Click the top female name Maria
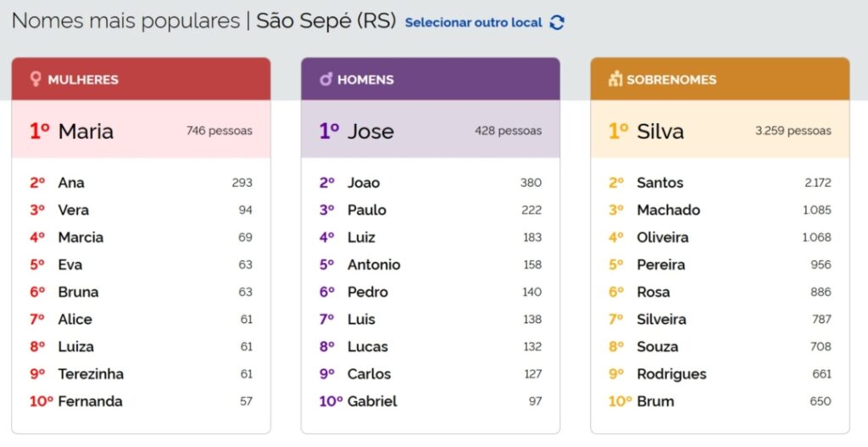The width and height of the screenshot is (868, 447). tap(86, 131)
